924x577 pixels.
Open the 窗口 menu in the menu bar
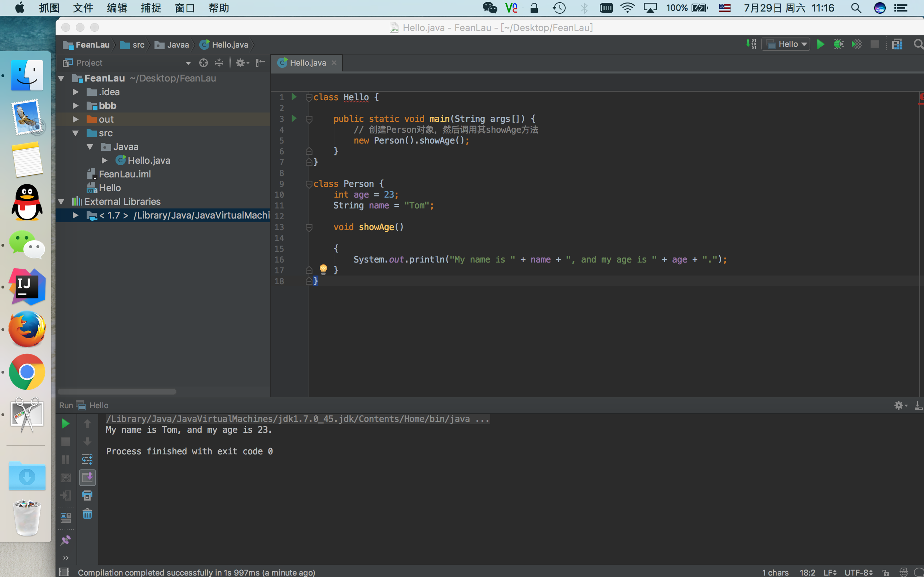click(185, 8)
